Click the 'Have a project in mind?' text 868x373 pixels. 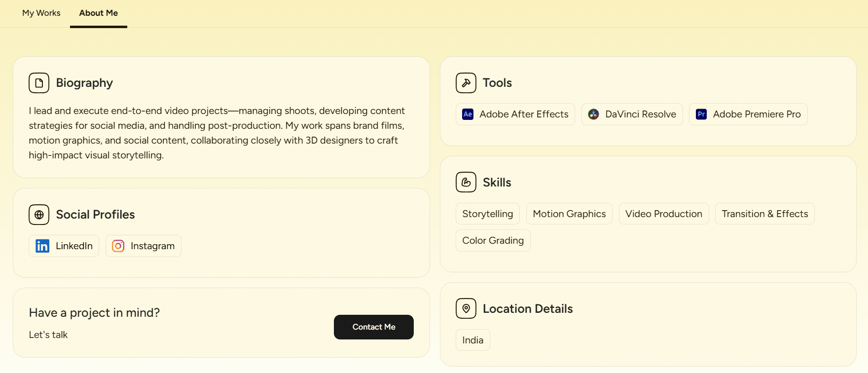[94, 313]
